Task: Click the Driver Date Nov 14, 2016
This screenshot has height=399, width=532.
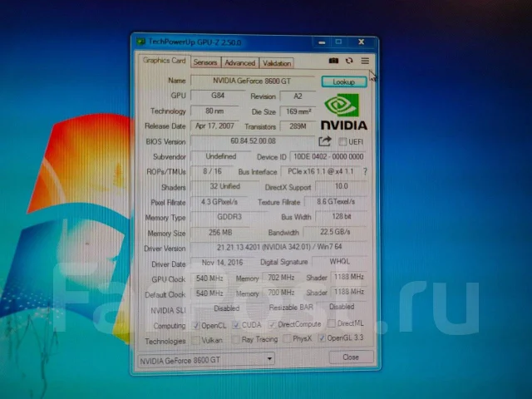Action: point(222,263)
